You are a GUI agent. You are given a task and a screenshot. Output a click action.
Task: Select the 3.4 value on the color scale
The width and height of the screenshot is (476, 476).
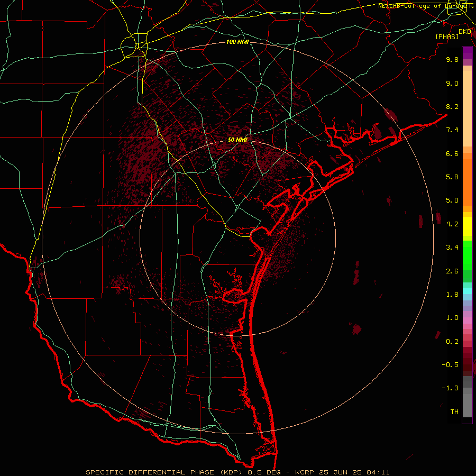(452, 248)
